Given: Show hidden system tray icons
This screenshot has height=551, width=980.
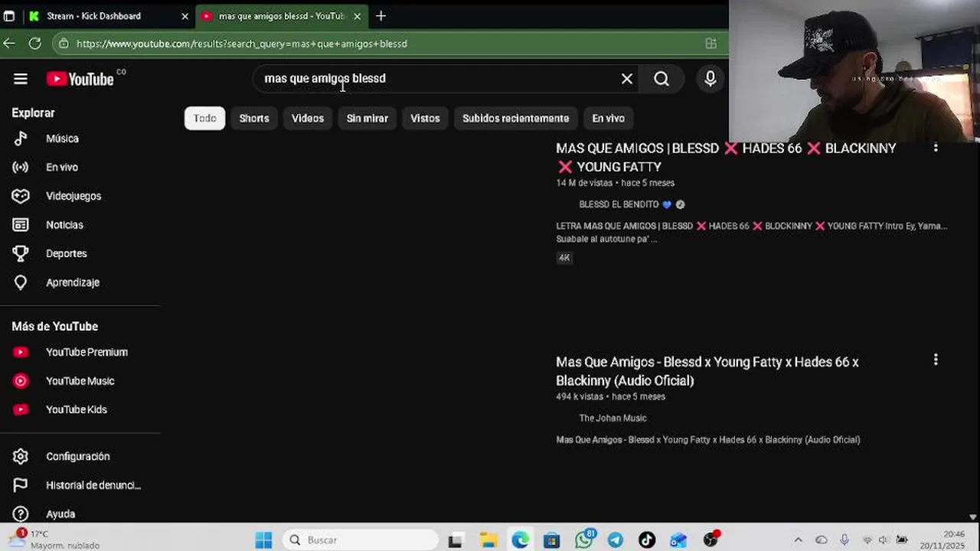Looking at the screenshot, I should tap(798, 540).
